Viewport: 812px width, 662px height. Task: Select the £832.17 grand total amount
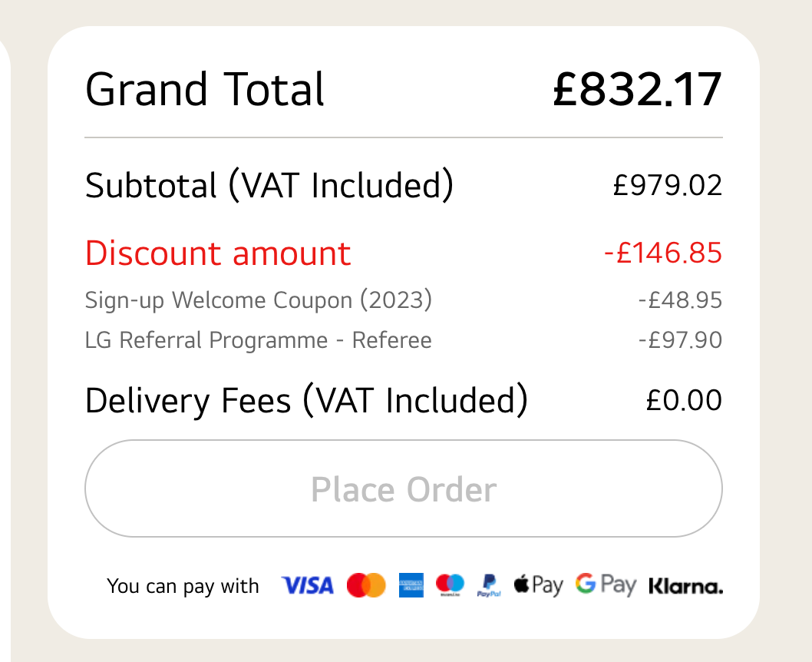click(637, 90)
